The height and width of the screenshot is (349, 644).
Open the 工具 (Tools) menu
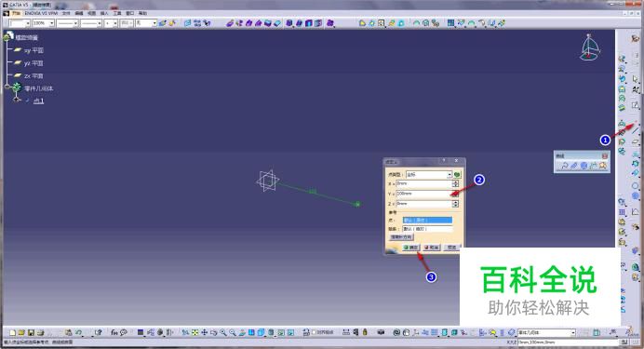point(117,13)
